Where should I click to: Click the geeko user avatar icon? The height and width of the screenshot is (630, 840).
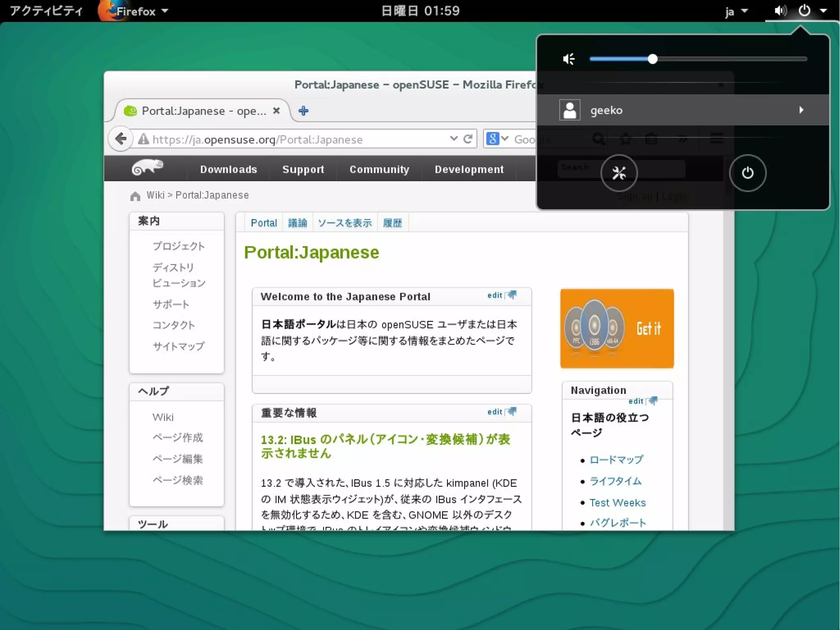coord(570,110)
